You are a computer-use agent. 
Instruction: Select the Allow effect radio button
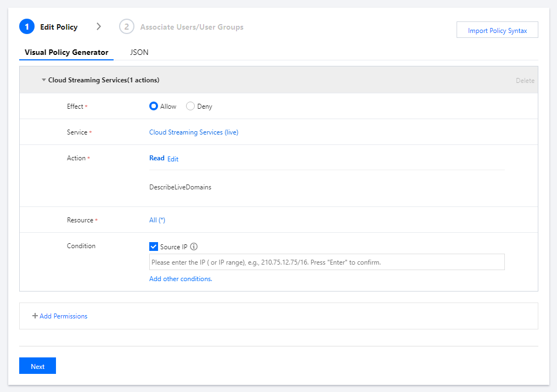coord(154,107)
